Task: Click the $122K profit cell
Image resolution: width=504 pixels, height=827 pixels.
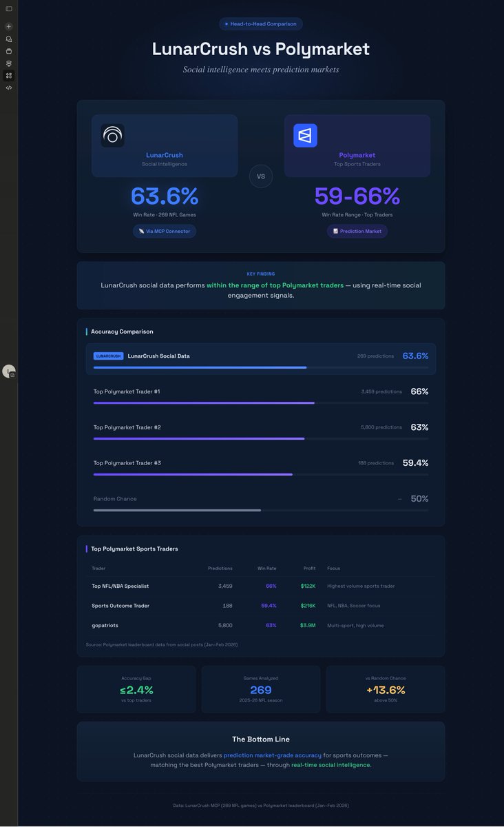Action: pos(308,586)
